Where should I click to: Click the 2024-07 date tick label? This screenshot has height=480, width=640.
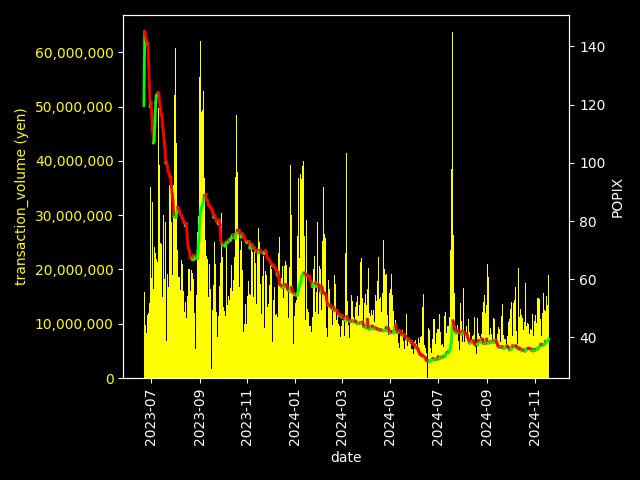pos(437,417)
